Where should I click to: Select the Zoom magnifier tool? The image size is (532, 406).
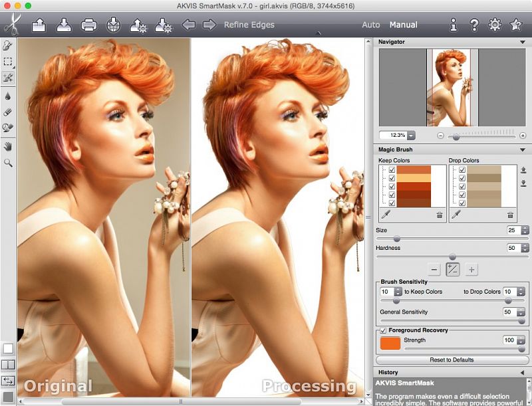tap(8, 162)
